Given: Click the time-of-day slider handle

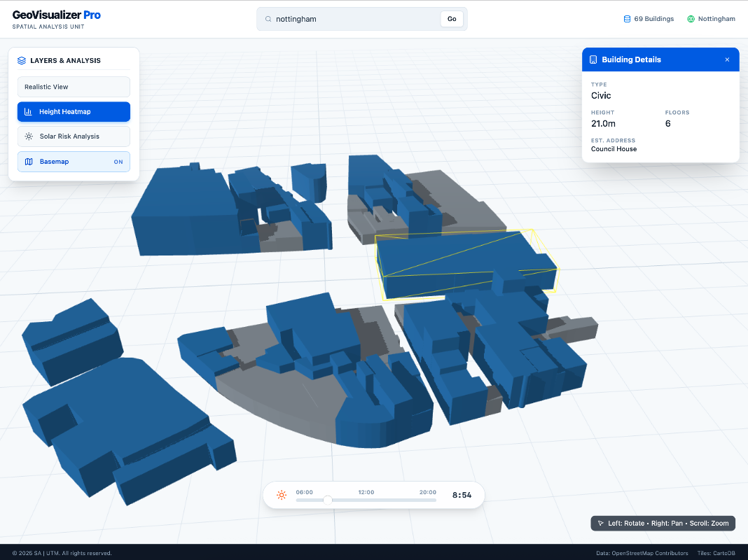Looking at the screenshot, I should click(327, 500).
